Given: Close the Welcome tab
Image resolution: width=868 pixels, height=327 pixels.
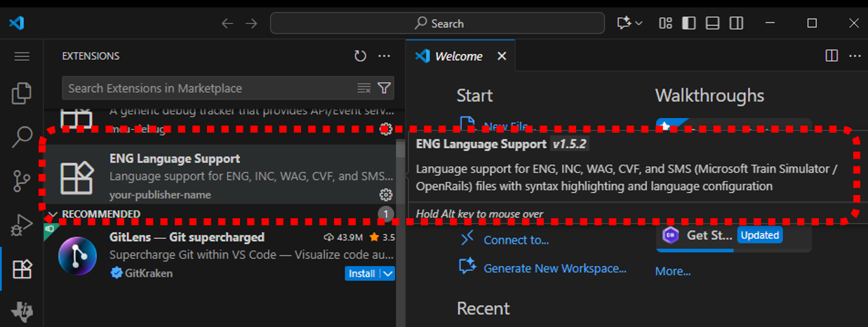Looking at the screenshot, I should (x=502, y=56).
